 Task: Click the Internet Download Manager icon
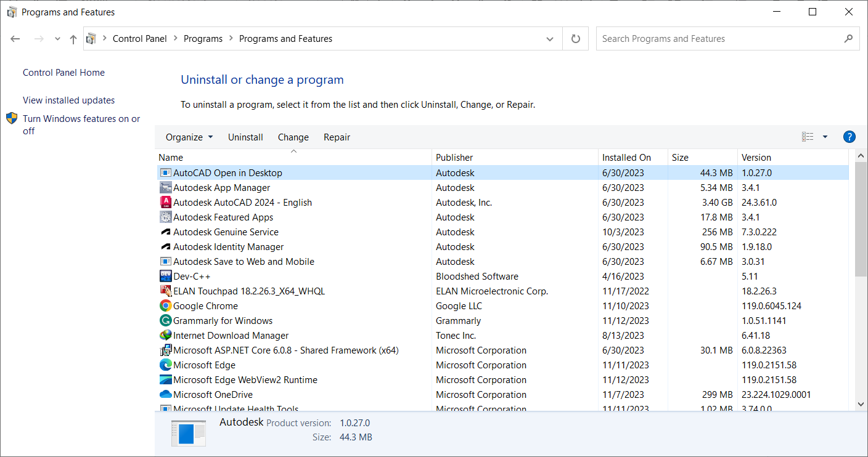[166, 335]
